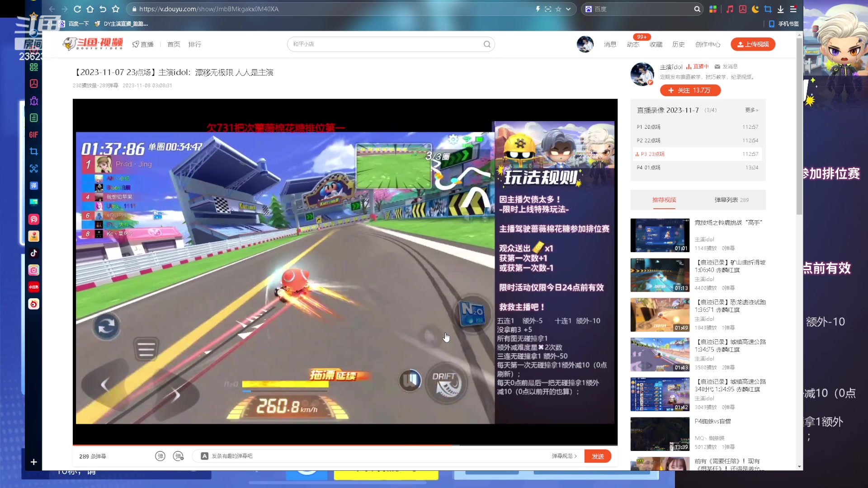
Task: Click the red PDF extension icon in toolbar
Action: pos(742,9)
